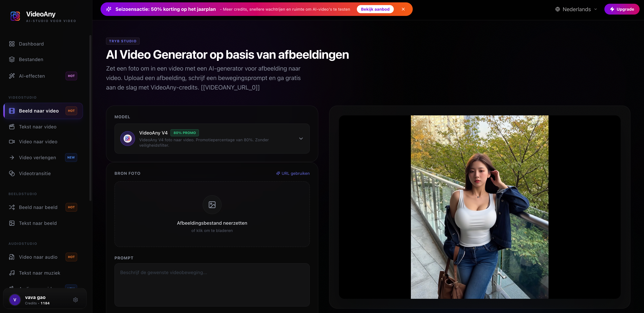Click the VideoAny V4 model logo
This screenshot has width=644, height=313.
(x=127, y=138)
